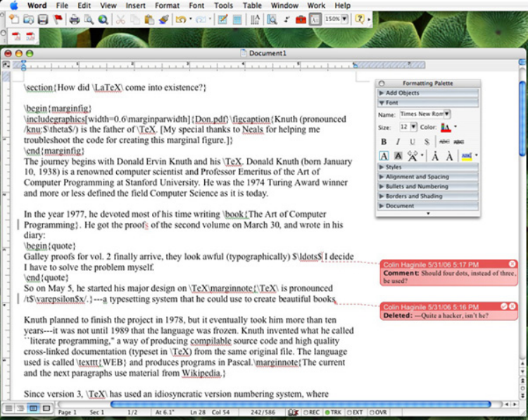The width and height of the screenshot is (528, 420).
Task: Expand the Alignment and Spacing section
Action: click(x=428, y=177)
